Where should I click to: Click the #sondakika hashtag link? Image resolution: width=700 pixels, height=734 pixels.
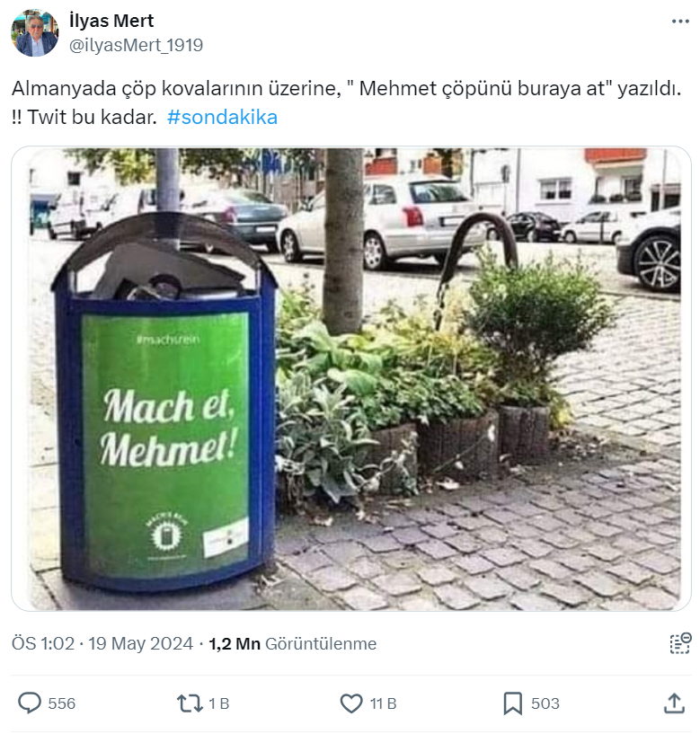(222, 117)
